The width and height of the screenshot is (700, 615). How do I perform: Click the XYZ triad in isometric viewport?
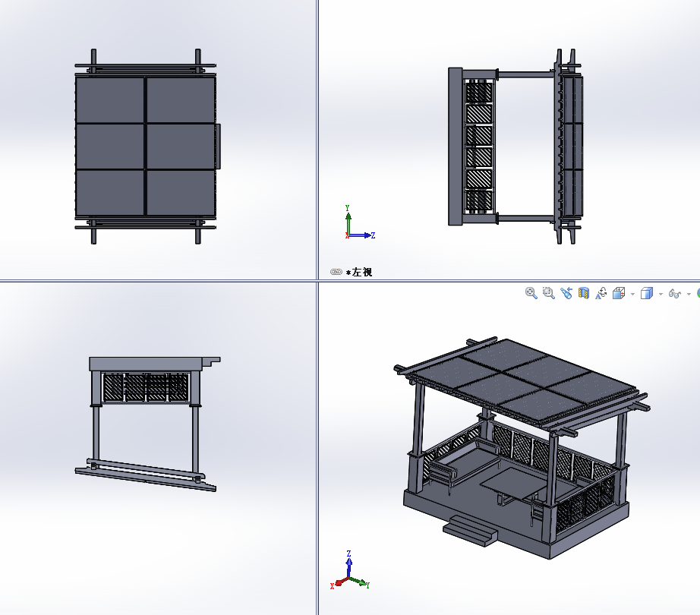350,570
